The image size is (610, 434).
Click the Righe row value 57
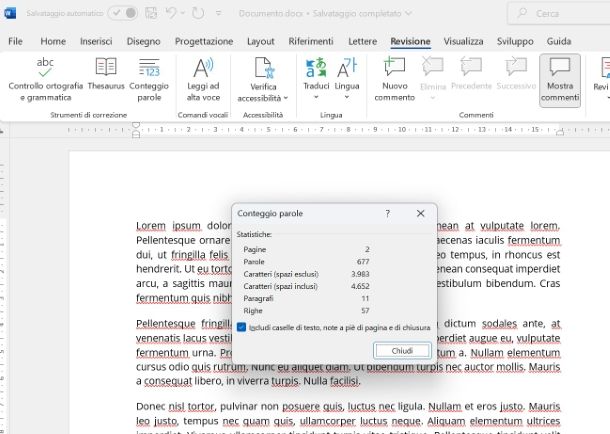[365, 311]
